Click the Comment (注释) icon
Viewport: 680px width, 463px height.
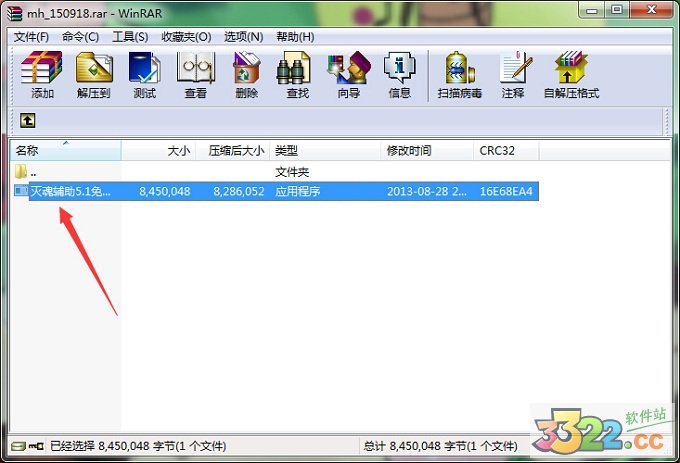[514, 67]
